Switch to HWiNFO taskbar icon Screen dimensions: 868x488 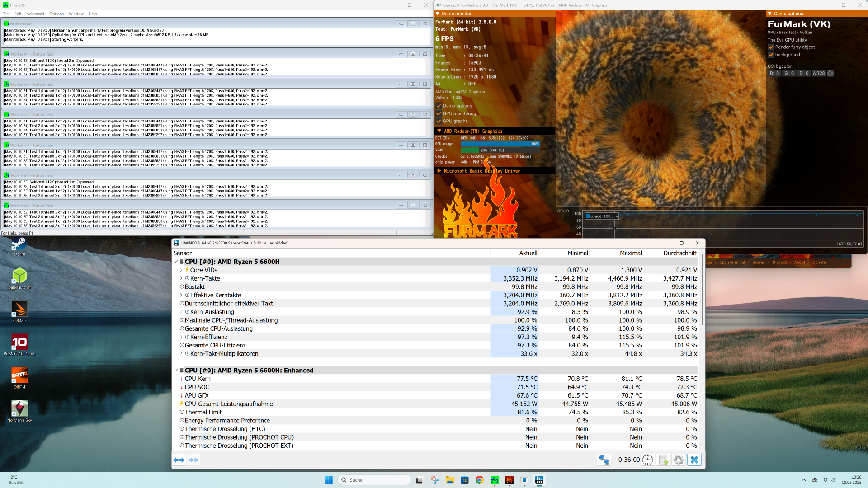click(x=539, y=480)
